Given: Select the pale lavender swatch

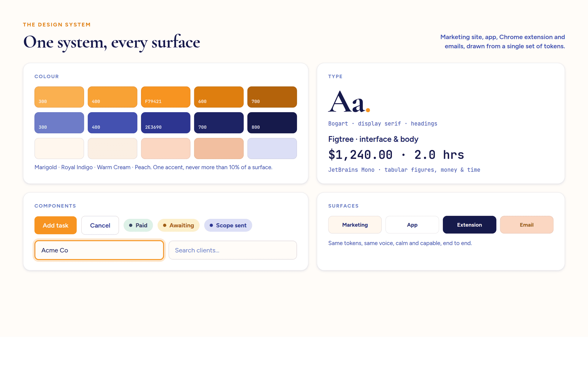Looking at the screenshot, I should click(x=272, y=148).
